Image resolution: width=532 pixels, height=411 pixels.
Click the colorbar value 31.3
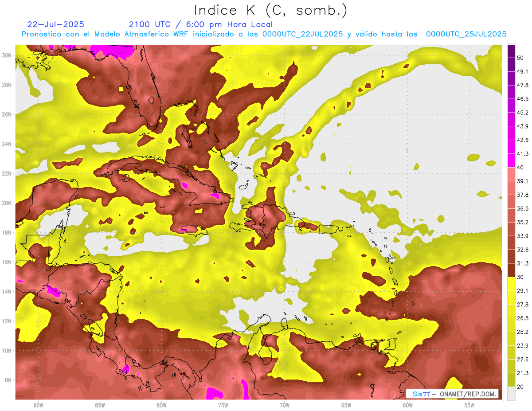[x=522, y=263]
